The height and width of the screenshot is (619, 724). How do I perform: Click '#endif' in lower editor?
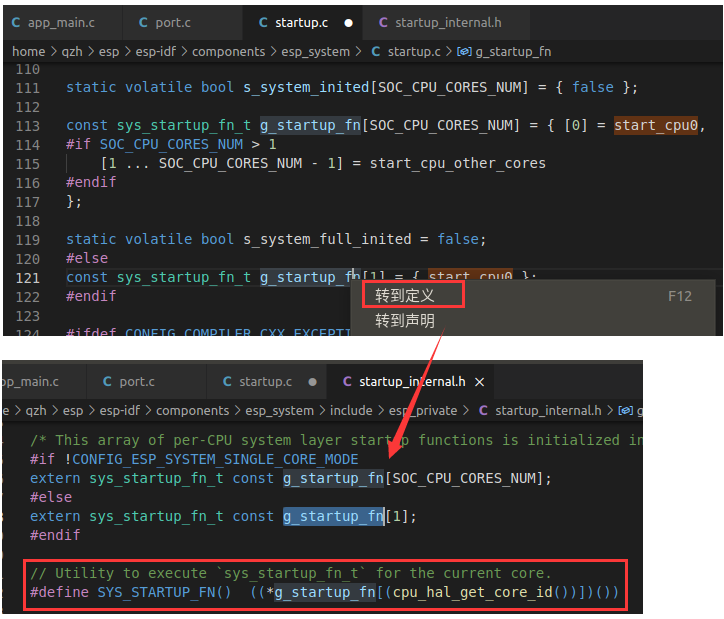click(55, 535)
